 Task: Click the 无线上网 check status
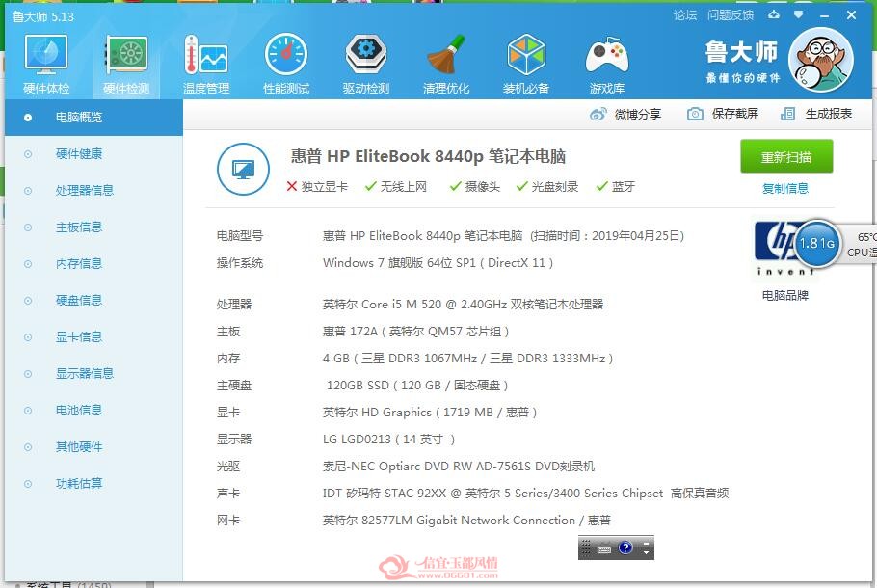point(396,187)
